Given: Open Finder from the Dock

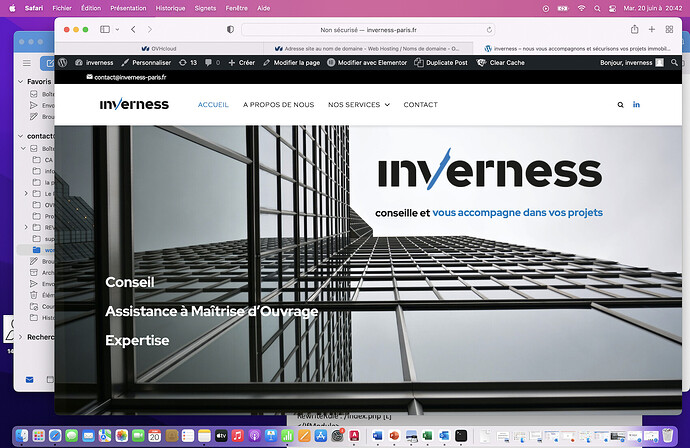Looking at the screenshot, I should pos(22,436).
